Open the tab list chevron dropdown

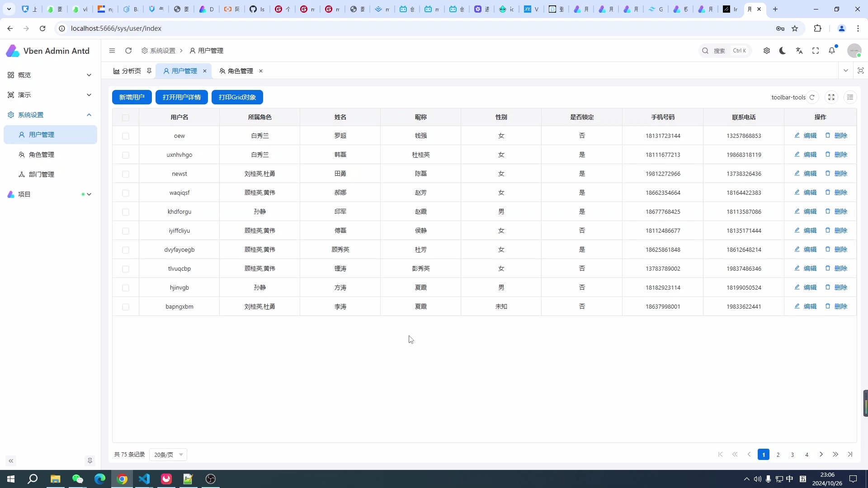(846, 70)
